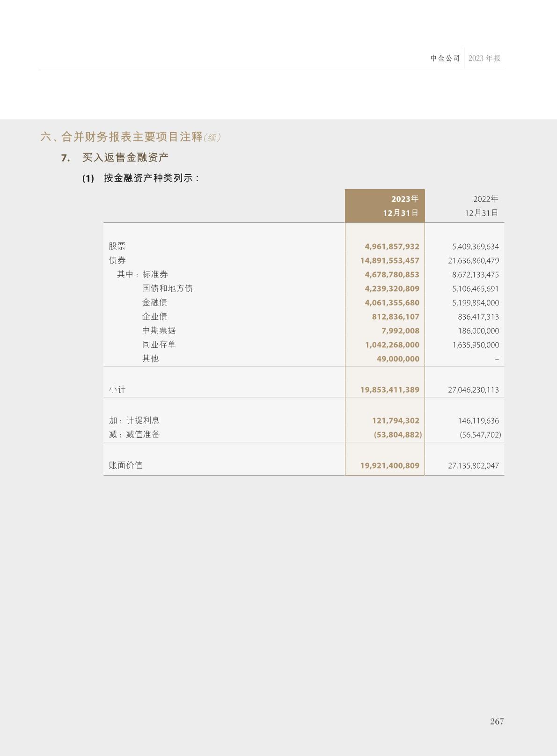The image size is (557, 756).
Task: Click the 2023年报 header label
Action: (484, 59)
